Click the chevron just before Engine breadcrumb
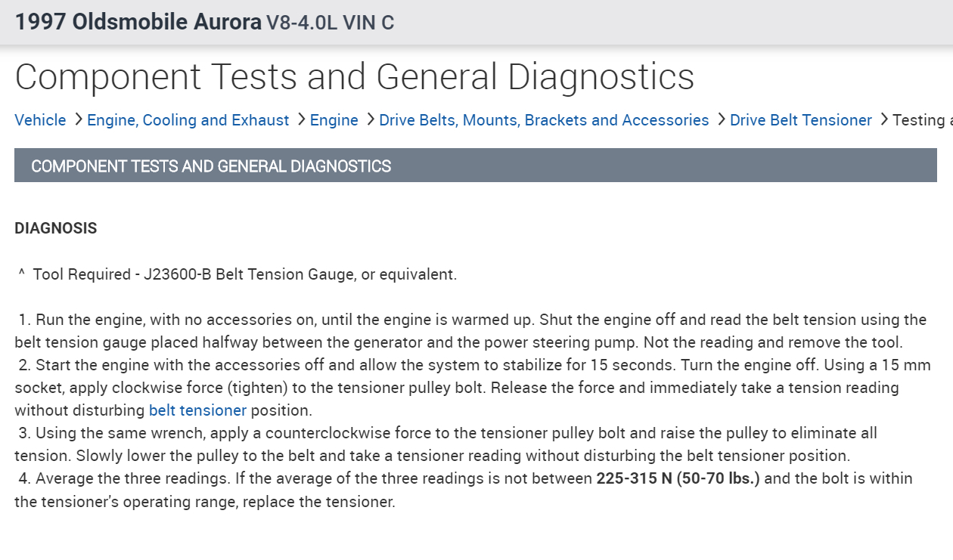The height and width of the screenshot is (560, 953). [x=301, y=120]
